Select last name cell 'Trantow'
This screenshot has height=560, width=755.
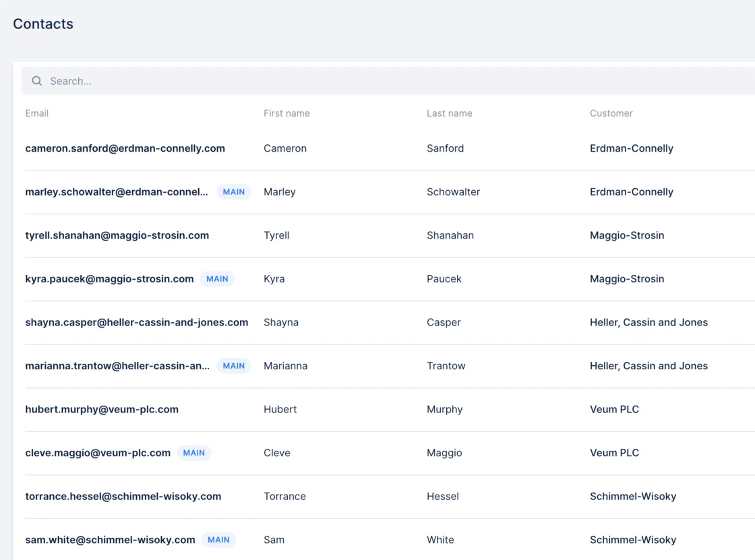coord(446,366)
